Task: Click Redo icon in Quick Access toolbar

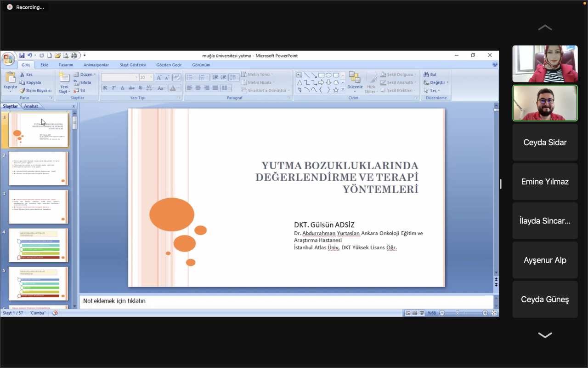Action: click(42, 56)
